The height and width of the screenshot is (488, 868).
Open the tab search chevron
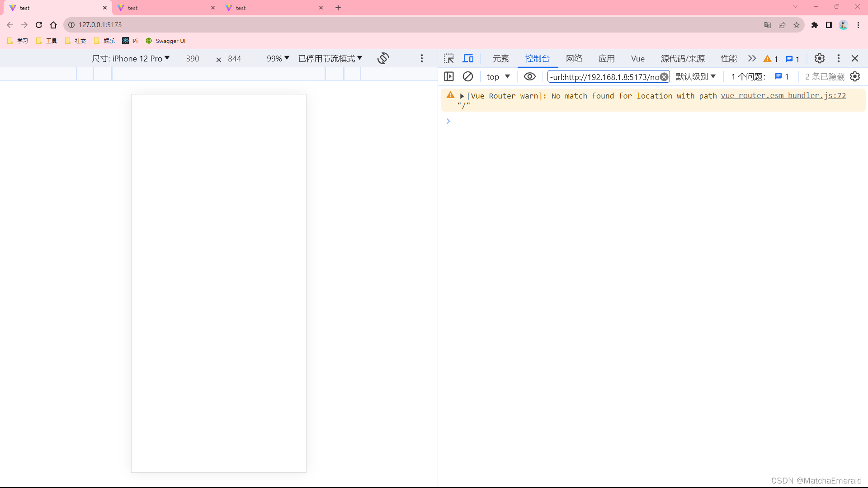795,7
